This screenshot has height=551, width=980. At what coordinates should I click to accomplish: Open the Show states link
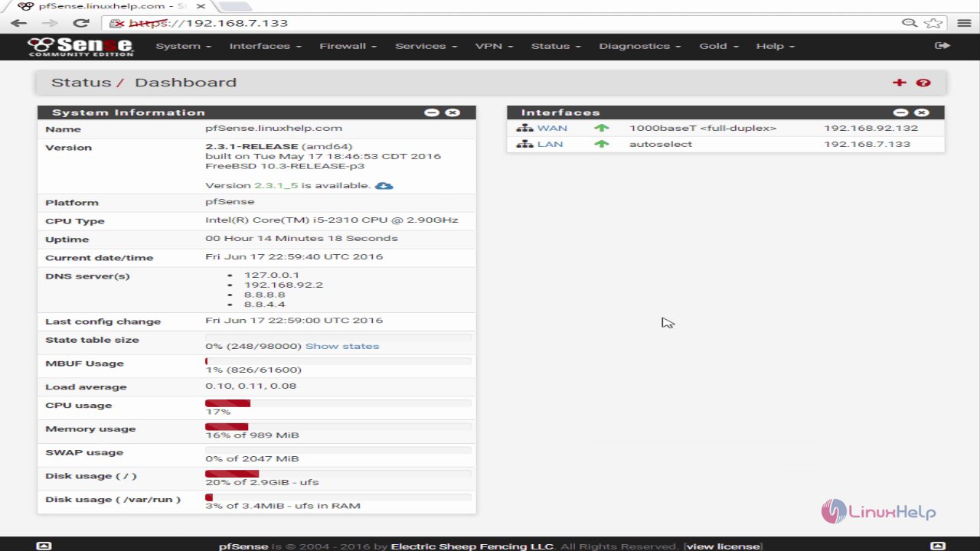pyautogui.click(x=342, y=346)
